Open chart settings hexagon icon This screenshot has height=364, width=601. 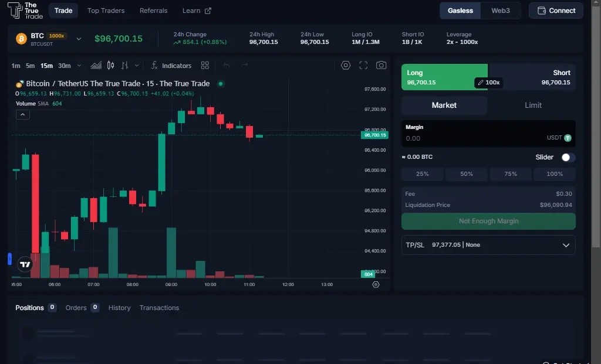coord(346,66)
